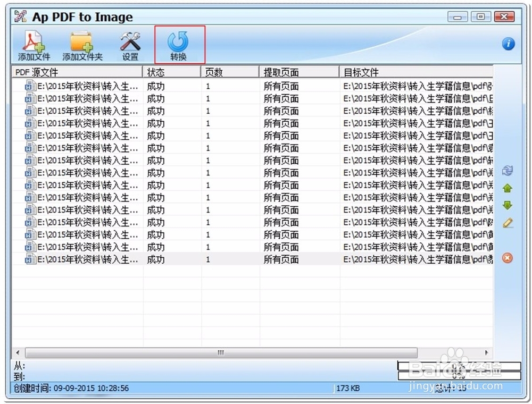Viewport: 532px width, 404px height.
Task: Sort by 页数 column header
Action: point(230,72)
